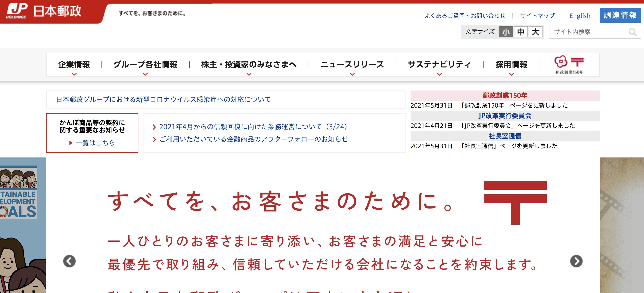Open the ニュースリリース menu
This screenshot has width=644, height=293.
click(x=352, y=65)
